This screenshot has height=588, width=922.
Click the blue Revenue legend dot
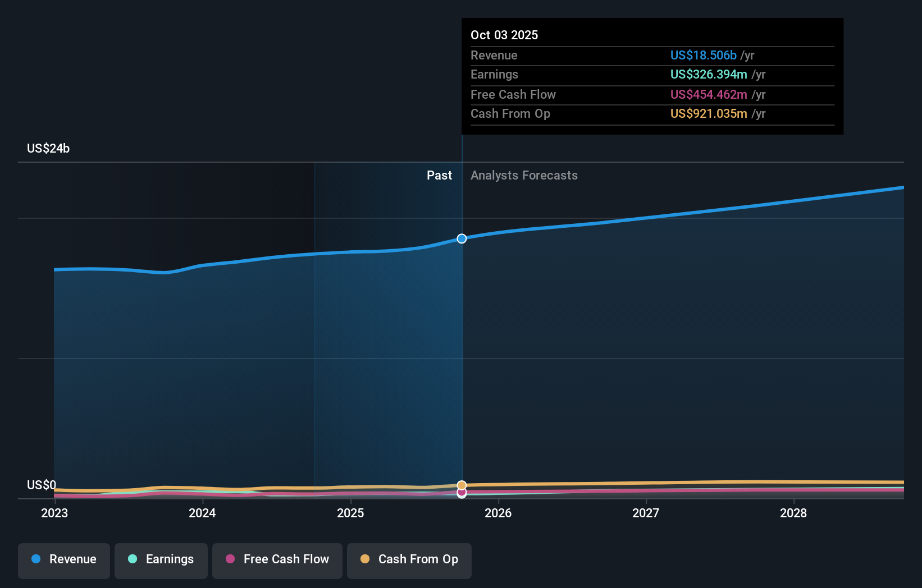click(x=36, y=559)
